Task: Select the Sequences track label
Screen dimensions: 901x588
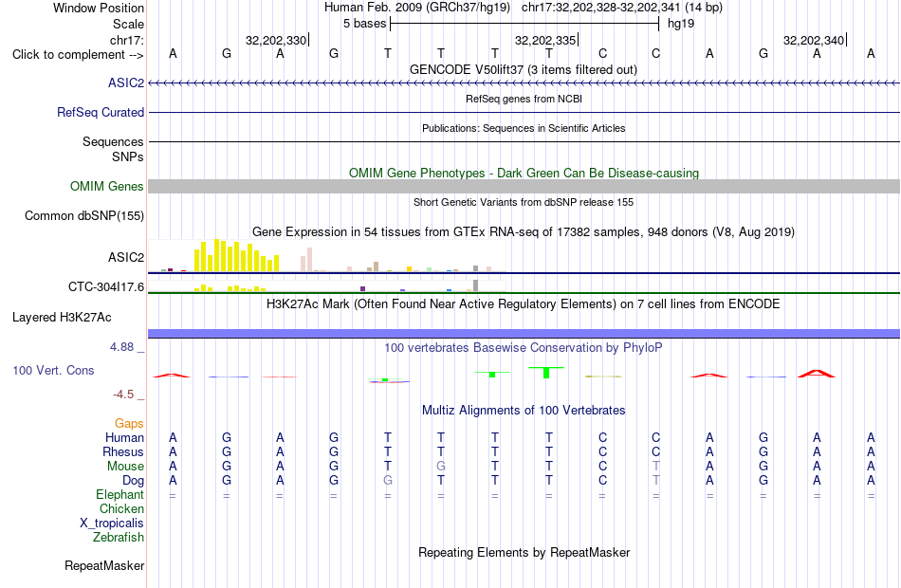Action: (x=113, y=141)
